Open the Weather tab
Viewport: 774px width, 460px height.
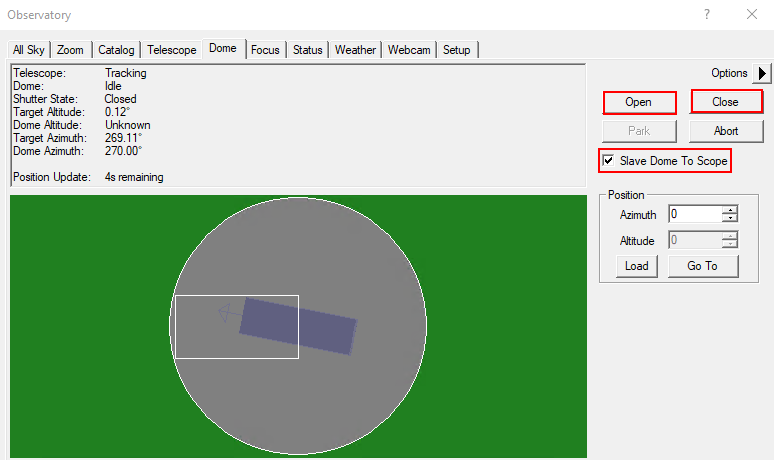pos(355,50)
